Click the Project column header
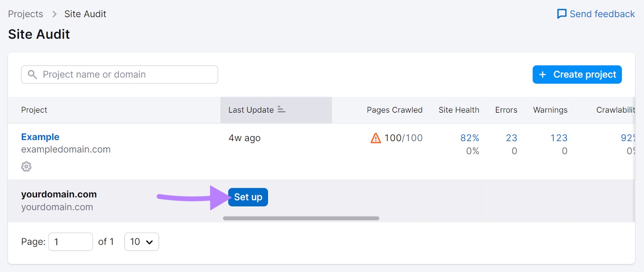Image resolution: width=644 pixels, height=272 pixels. pos(34,110)
